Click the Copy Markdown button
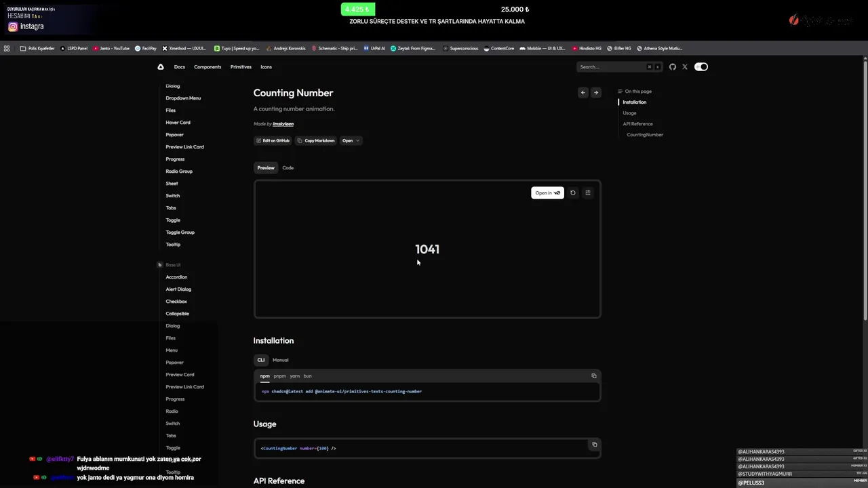 point(316,140)
